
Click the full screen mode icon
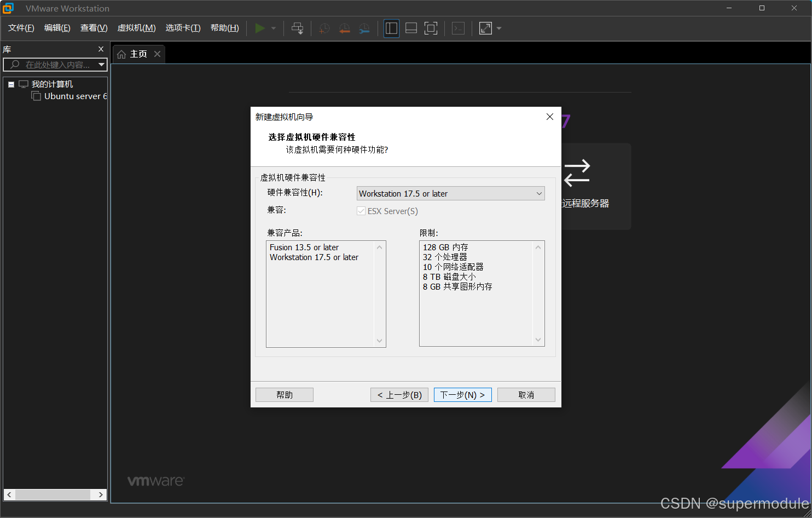tap(431, 28)
